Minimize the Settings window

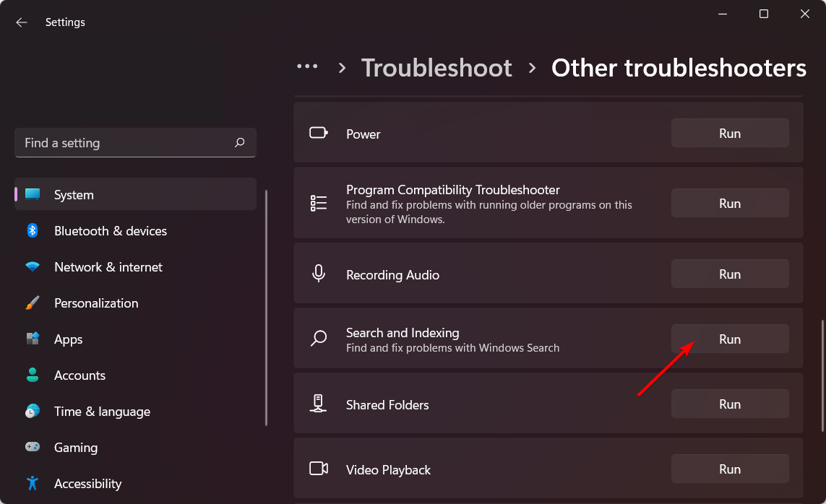tap(723, 14)
